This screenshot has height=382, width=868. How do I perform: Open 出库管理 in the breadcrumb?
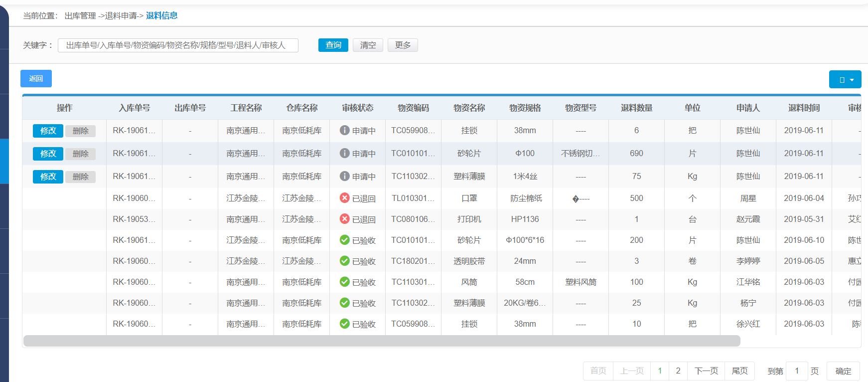[x=80, y=16]
